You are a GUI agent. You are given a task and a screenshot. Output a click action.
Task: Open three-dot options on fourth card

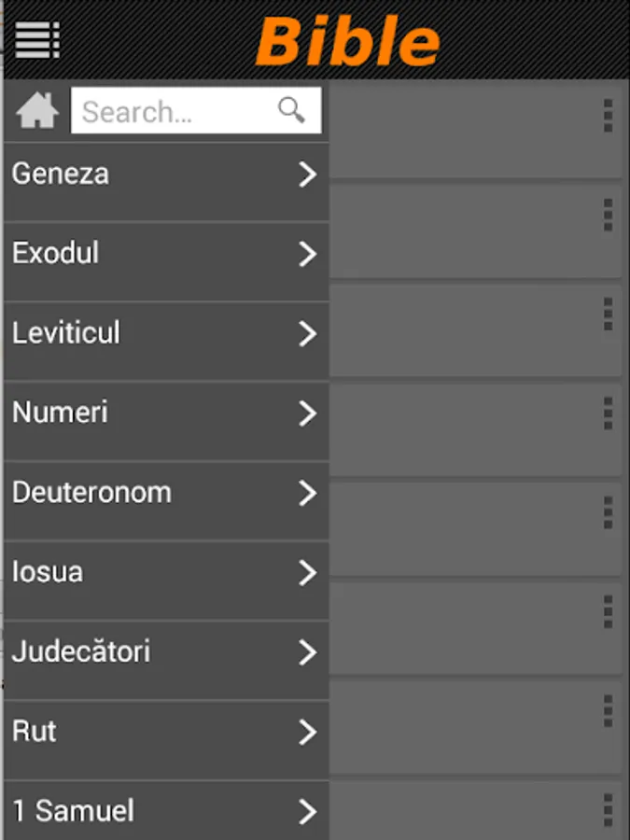(x=608, y=413)
